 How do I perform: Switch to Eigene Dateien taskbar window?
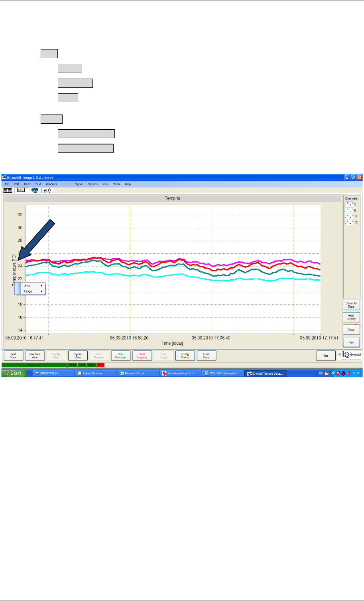[x=95, y=374]
